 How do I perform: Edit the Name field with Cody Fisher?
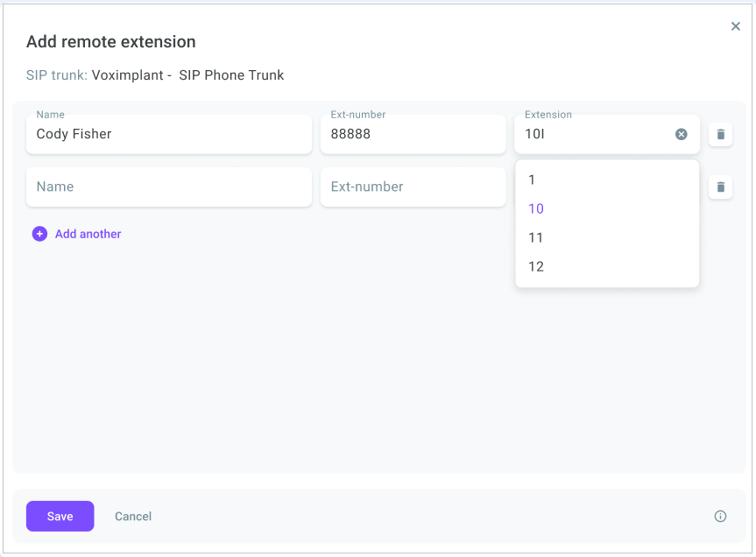169,134
